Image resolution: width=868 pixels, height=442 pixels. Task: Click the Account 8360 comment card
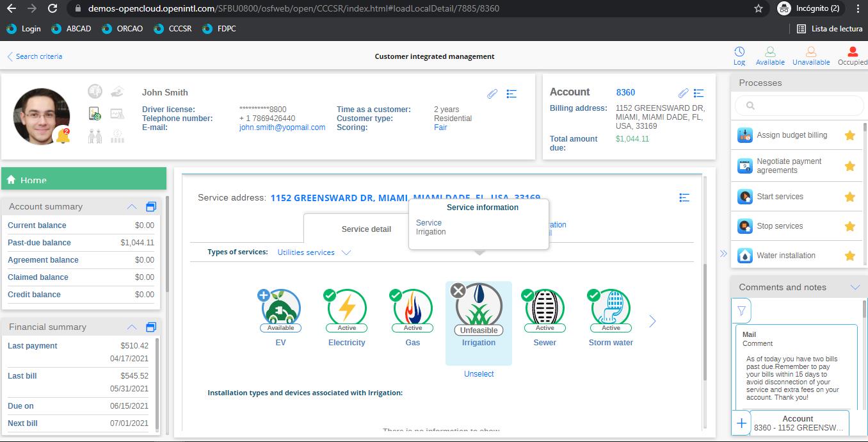click(798, 423)
